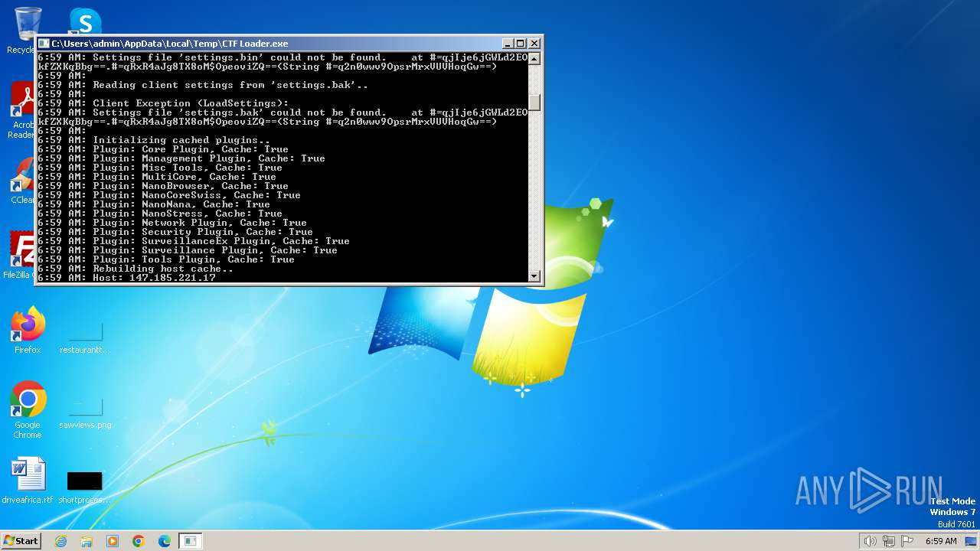Viewport: 980px width, 551px height.
Task: Click the 'Plugin: NanoNana, Cache: True' line
Action: [154, 204]
